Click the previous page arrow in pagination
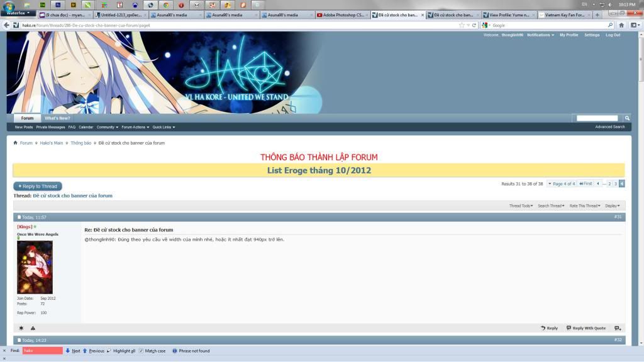The image size is (644, 362). click(x=598, y=184)
